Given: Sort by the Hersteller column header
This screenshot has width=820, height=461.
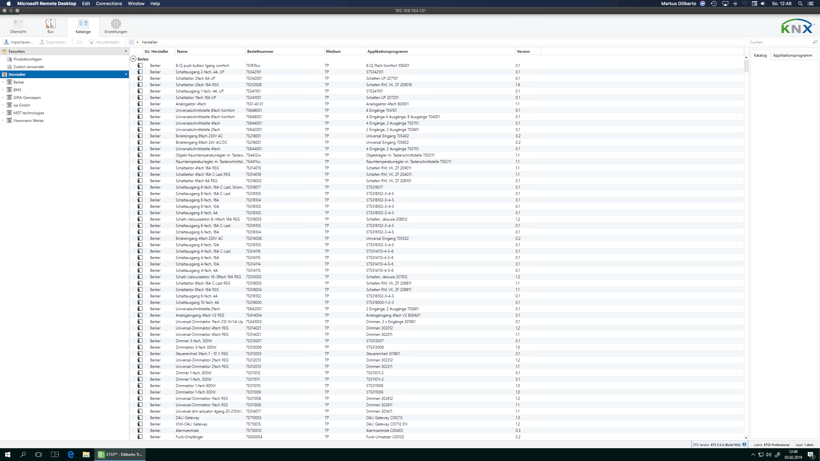Looking at the screenshot, I should (160, 52).
